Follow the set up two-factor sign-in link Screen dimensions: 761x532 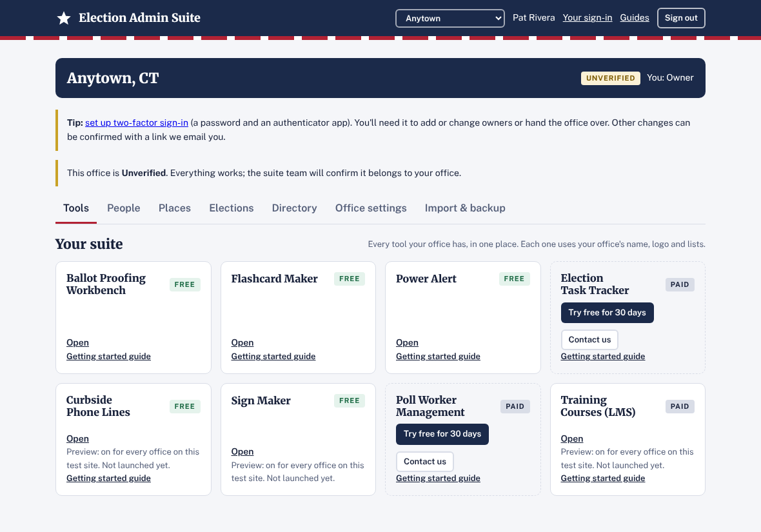(x=136, y=123)
